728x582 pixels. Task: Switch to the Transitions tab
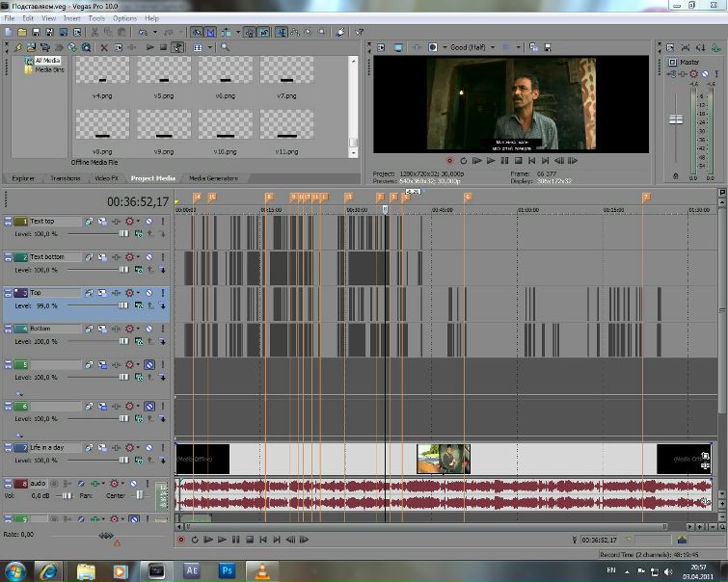66,178
